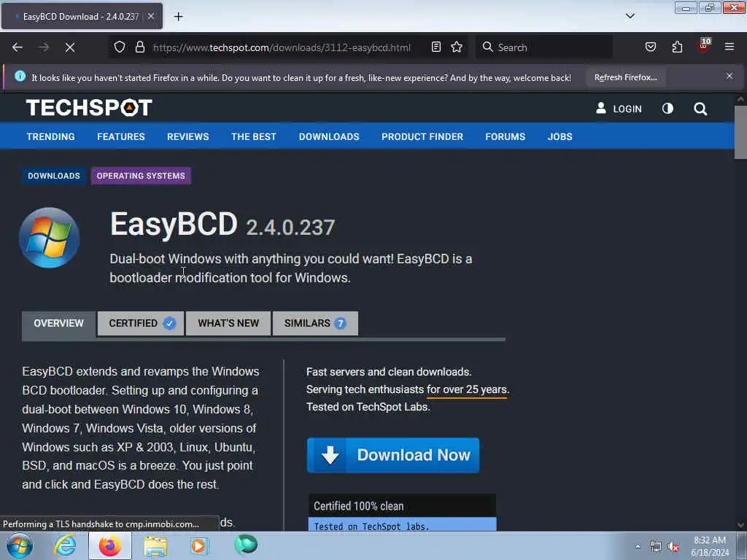The height and width of the screenshot is (560, 747).
Task: Launch Internet Explorer from the taskbar
Action: click(65, 545)
